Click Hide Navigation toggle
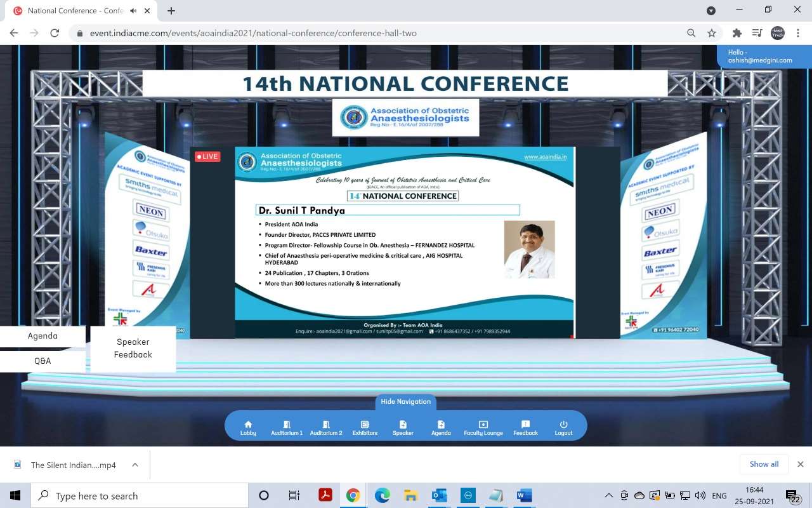The image size is (812, 508). tap(406, 401)
